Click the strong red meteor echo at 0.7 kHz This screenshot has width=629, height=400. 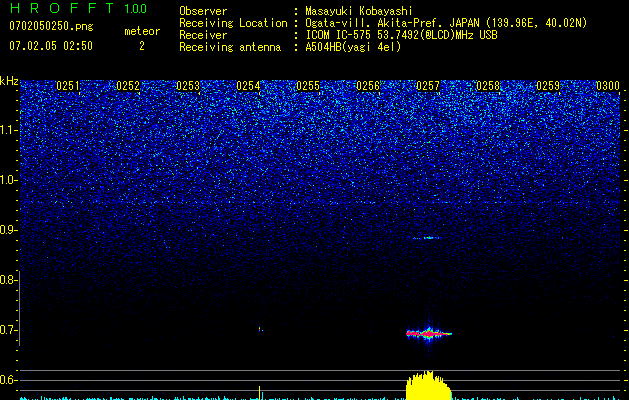tap(429, 333)
